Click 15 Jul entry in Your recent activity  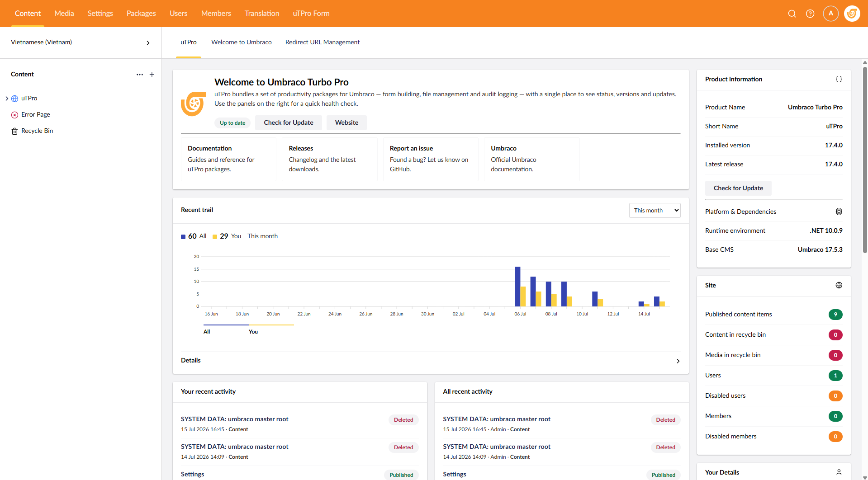[x=300, y=424]
